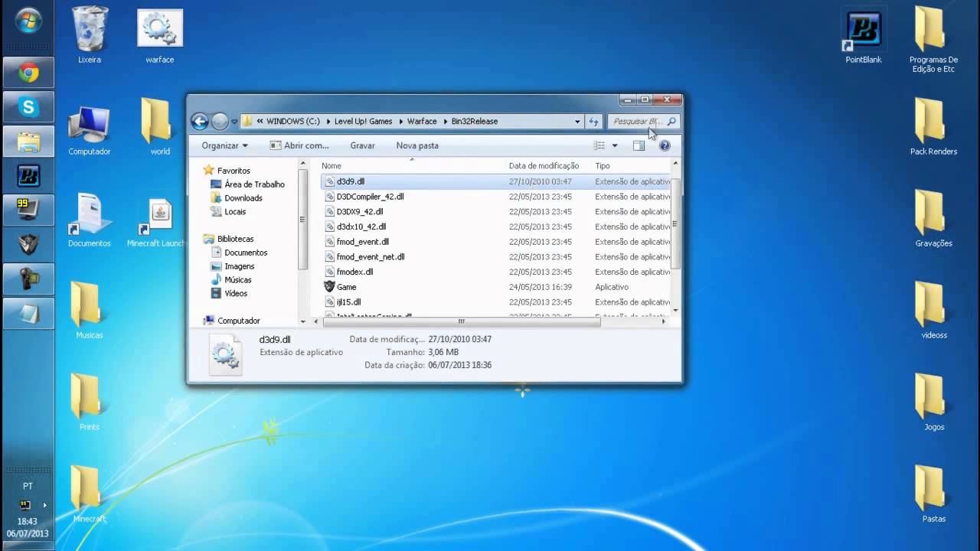Image resolution: width=980 pixels, height=551 pixels.
Task: Change the file view layout button
Action: pos(599,145)
